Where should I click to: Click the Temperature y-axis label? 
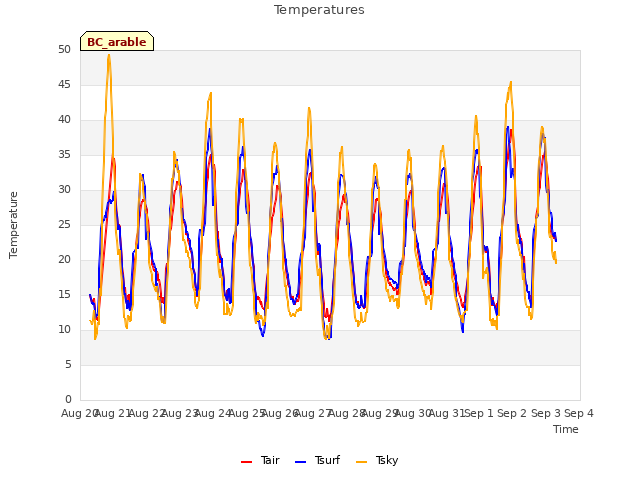[x=13, y=225]
